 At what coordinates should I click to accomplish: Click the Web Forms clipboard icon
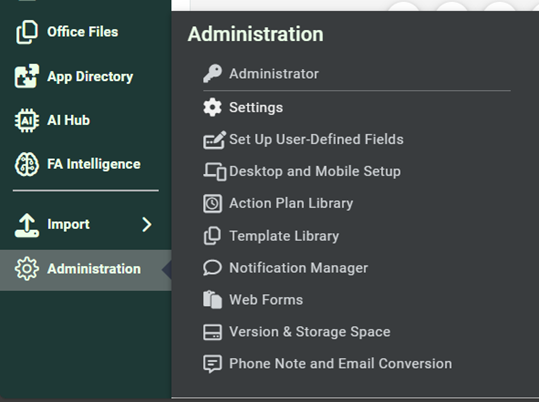click(212, 300)
